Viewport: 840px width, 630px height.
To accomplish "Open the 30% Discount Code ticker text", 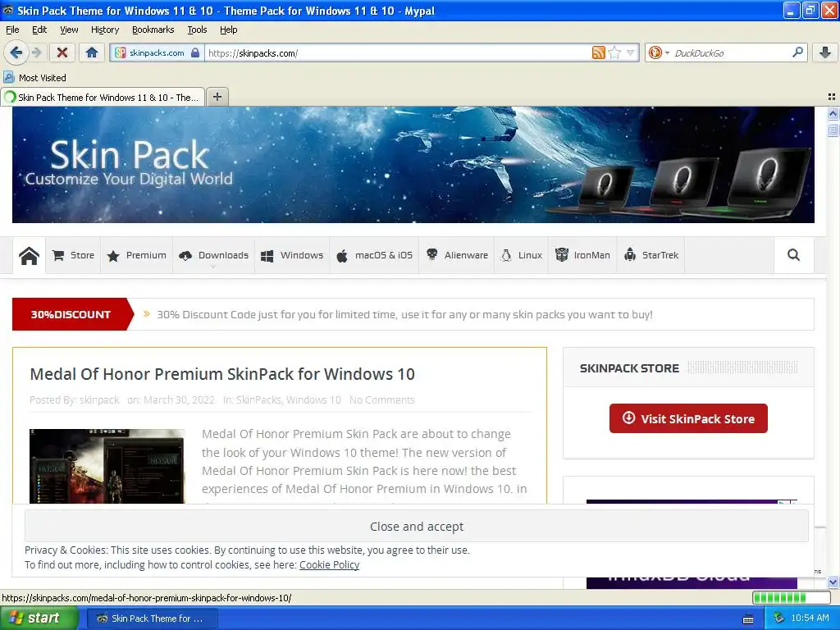I will point(404,314).
